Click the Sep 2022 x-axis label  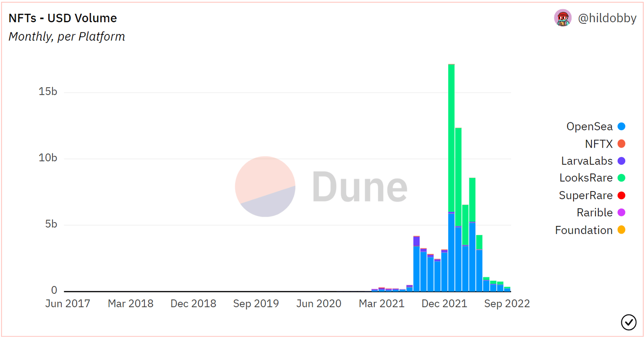tap(507, 304)
